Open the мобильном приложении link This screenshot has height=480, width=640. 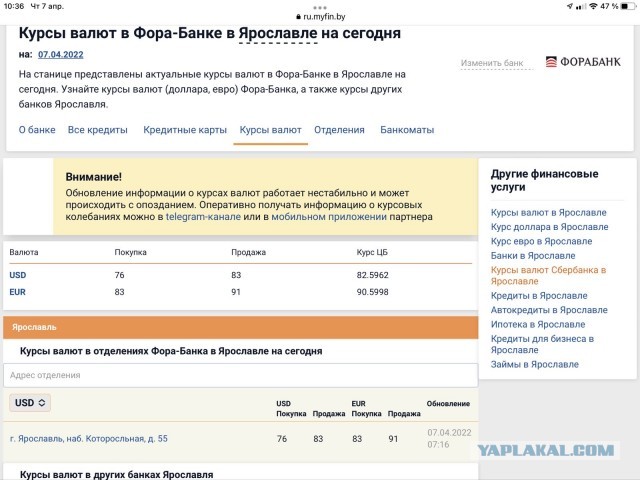click(329, 217)
